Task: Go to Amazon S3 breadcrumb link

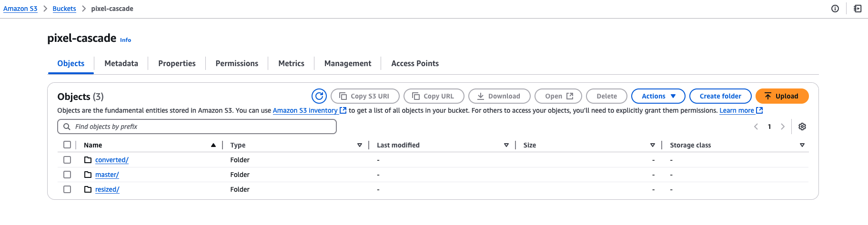Action: [20, 9]
